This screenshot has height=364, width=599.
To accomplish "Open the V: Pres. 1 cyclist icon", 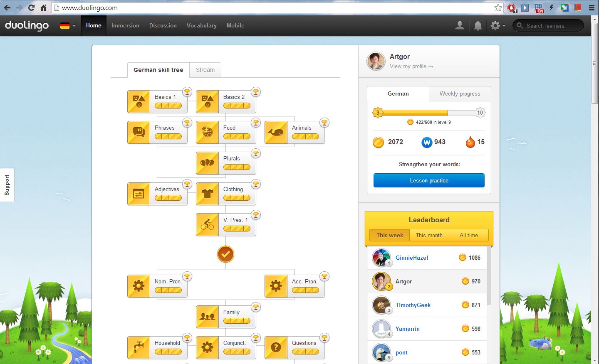I will pyautogui.click(x=207, y=225).
